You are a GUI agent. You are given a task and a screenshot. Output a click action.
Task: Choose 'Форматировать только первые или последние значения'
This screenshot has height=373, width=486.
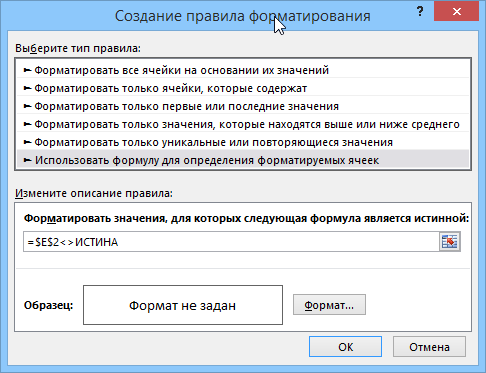click(x=243, y=106)
